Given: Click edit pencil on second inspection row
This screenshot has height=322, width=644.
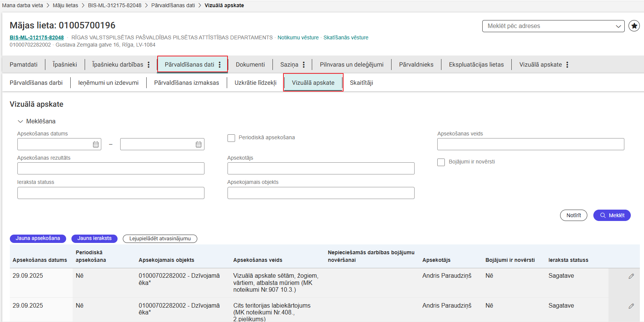Looking at the screenshot, I should click(x=631, y=306).
